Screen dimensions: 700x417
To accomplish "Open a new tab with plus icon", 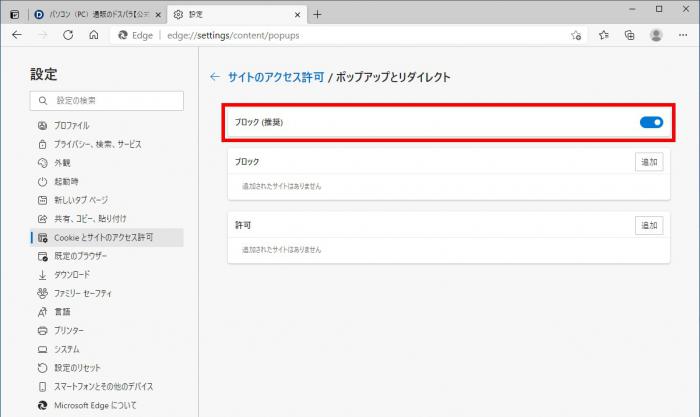I will [x=317, y=15].
